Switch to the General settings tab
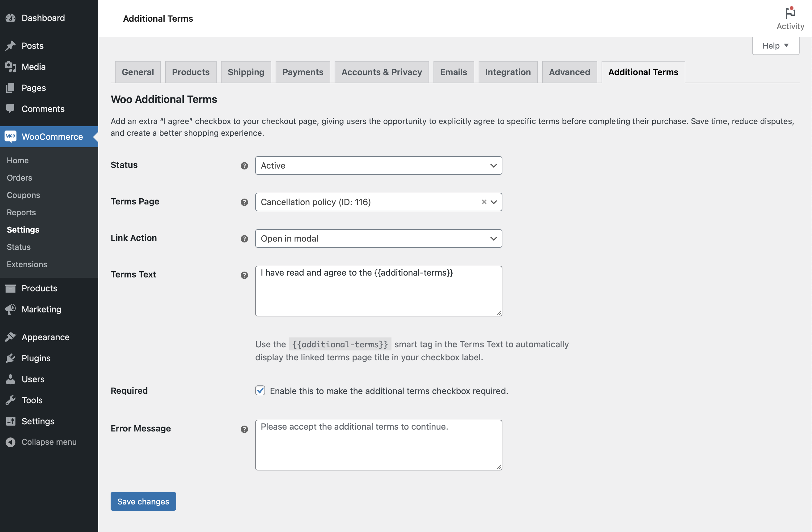Image resolution: width=812 pixels, height=532 pixels. click(137, 71)
